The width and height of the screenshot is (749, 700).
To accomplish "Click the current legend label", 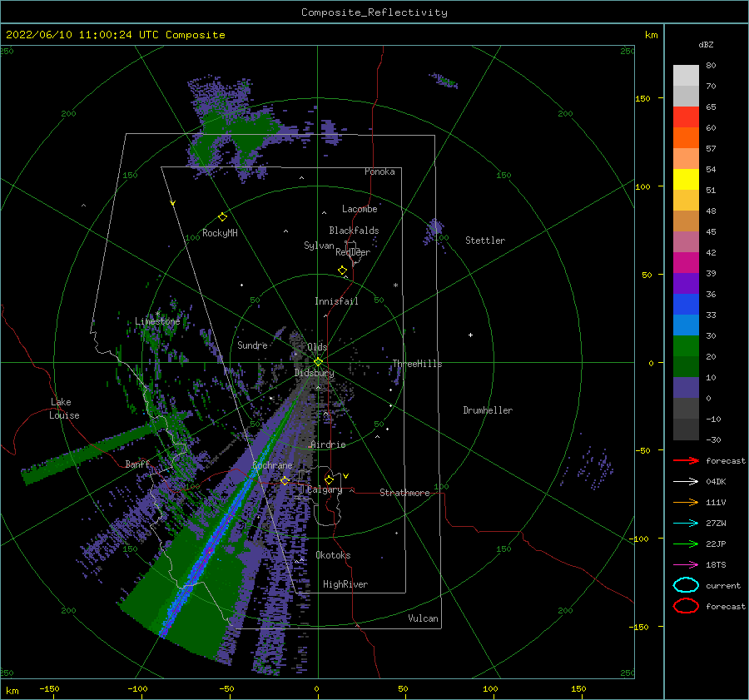I will [723, 586].
